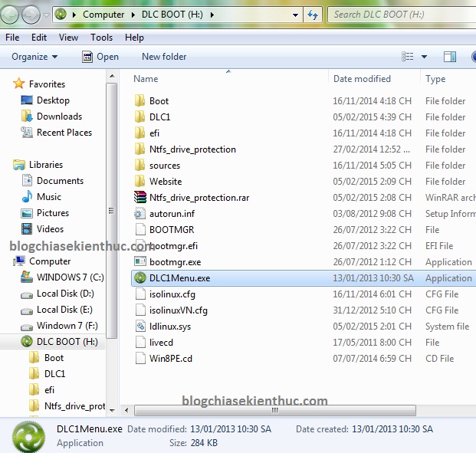Open the recent pages dropdown arrow
Viewport: 476px width, 453px height.
pos(46,15)
